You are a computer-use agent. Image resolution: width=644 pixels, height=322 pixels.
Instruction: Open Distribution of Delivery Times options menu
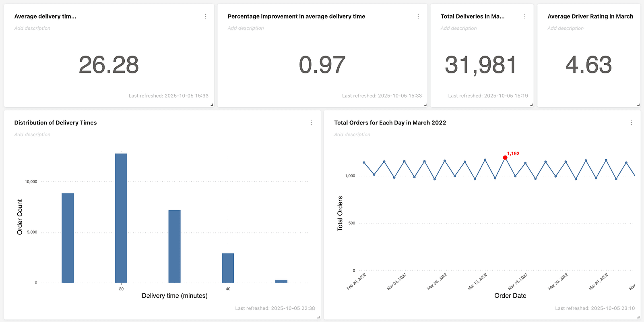pos(312,123)
